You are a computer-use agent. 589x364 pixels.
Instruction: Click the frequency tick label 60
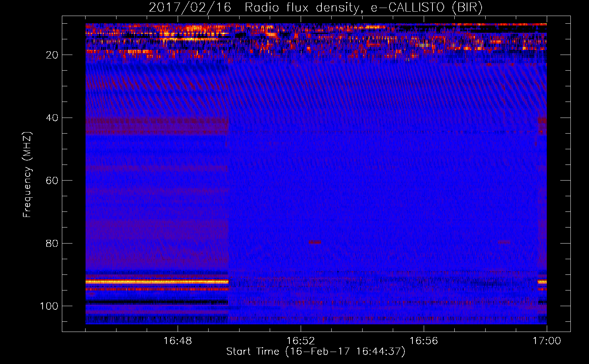(52, 181)
